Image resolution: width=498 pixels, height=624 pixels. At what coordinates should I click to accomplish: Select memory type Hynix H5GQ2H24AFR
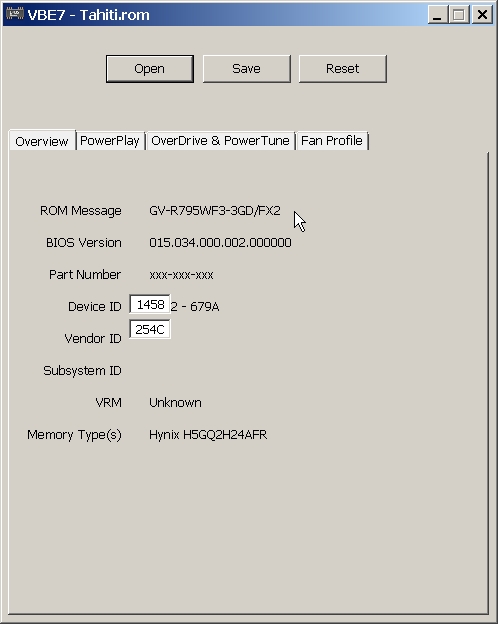pos(208,435)
